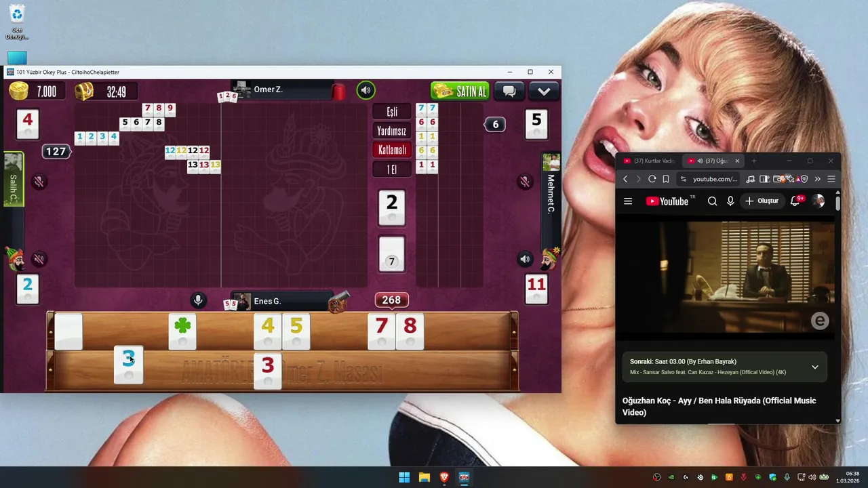Open Mehmet C. player avatar
This screenshot has height=488, width=868.
click(551, 163)
